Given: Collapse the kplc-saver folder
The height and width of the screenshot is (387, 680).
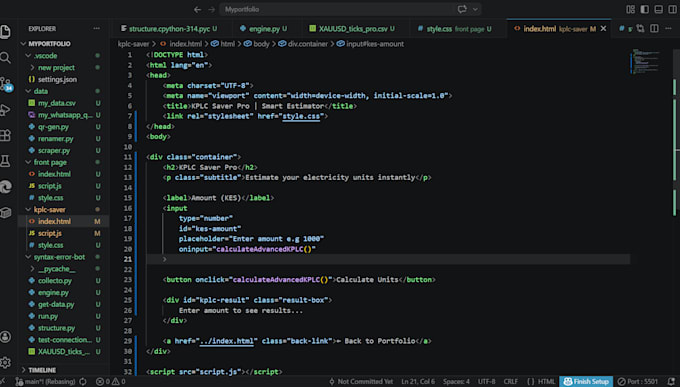Looking at the screenshot, I should click(28, 210).
